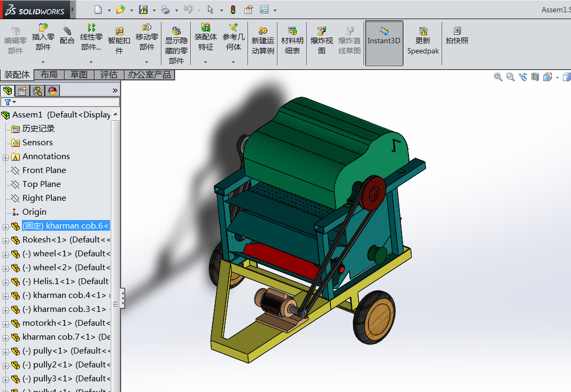Viewport: 571px width, 392px height.
Task: Expand the motorkh<1> component node
Action: pos(6,324)
